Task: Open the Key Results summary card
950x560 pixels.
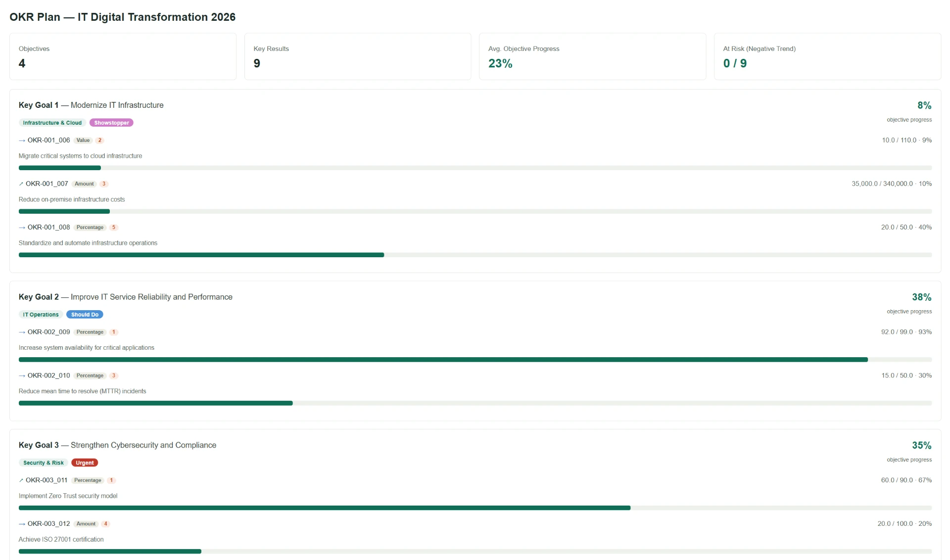Action: coord(358,56)
